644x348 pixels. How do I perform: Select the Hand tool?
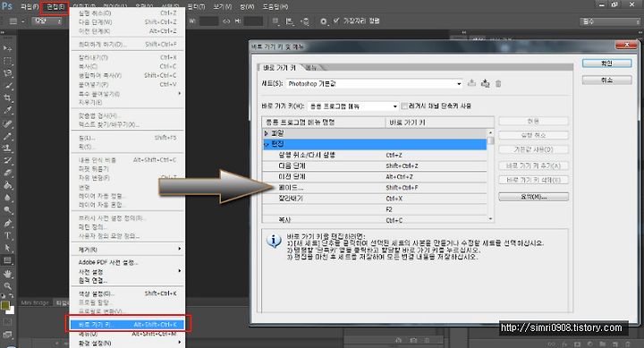pyautogui.click(x=7, y=274)
